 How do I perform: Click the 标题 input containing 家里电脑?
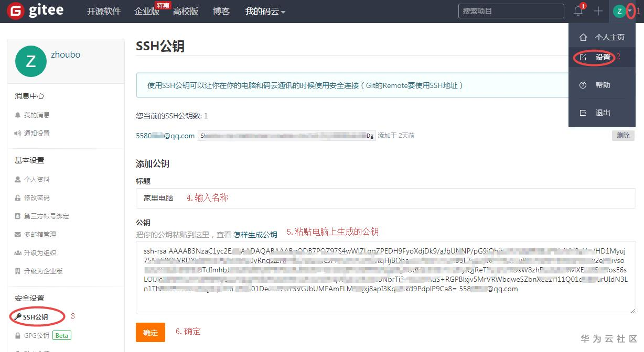(385, 198)
